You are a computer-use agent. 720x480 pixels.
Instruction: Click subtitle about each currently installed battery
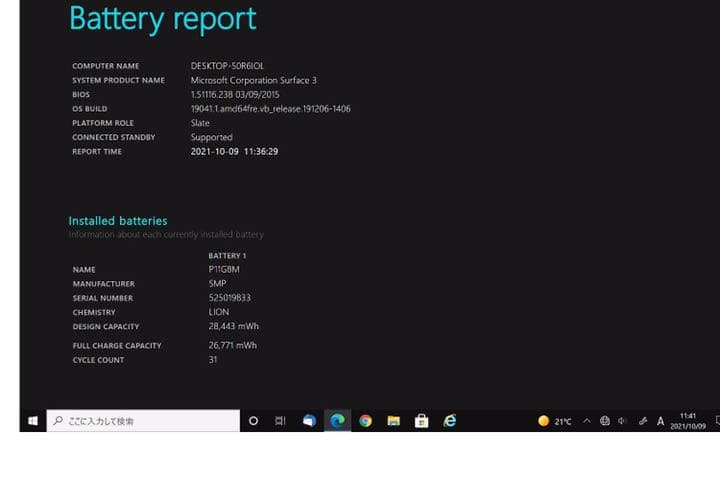166,235
